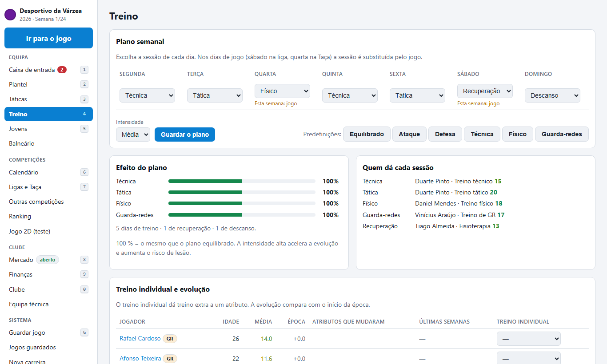Open the Sunday Descanso session dropdown

pos(552,95)
